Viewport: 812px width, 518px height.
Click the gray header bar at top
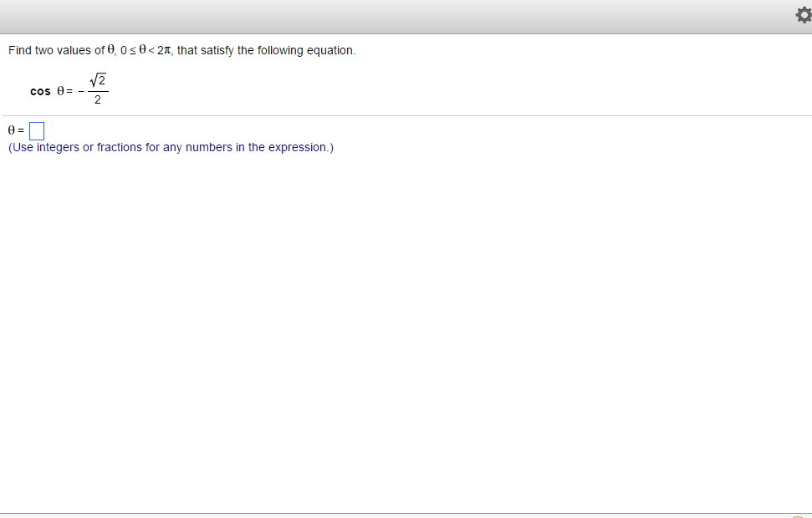coord(401,17)
